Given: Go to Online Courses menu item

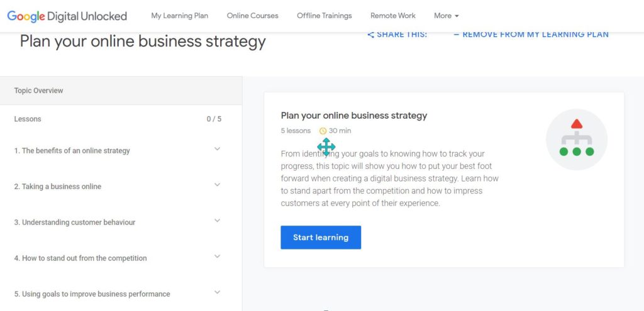Looking at the screenshot, I should pyautogui.click(x=253, y=16).
